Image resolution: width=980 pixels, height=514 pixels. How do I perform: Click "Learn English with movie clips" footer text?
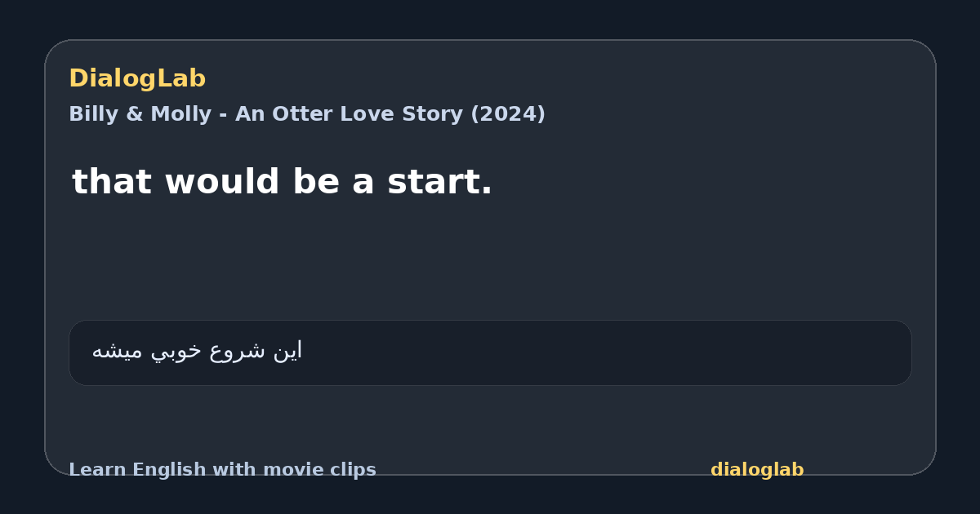pyautogui.click(x=222, y=470)
